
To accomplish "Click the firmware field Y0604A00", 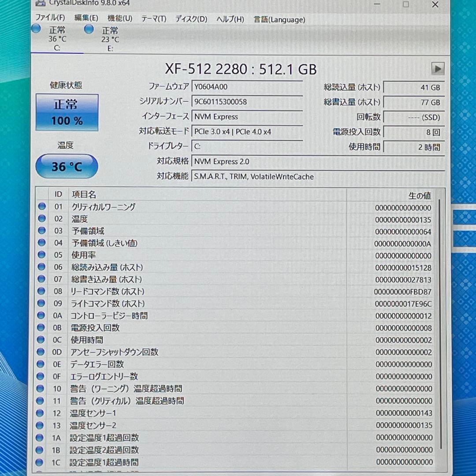I will tap(247, 87).
